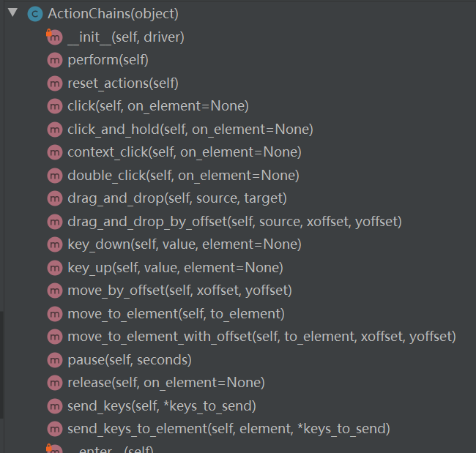
Task: Click the method icon beside send_keys(self, *keys_to_send)
Action: (x=54, y=405)
